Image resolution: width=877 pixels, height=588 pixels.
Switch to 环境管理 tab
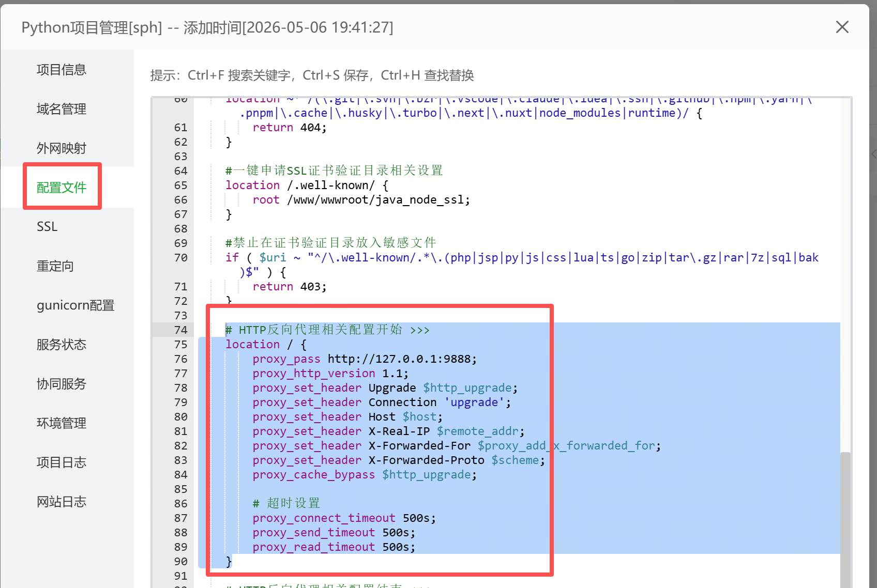click(61, 423)
